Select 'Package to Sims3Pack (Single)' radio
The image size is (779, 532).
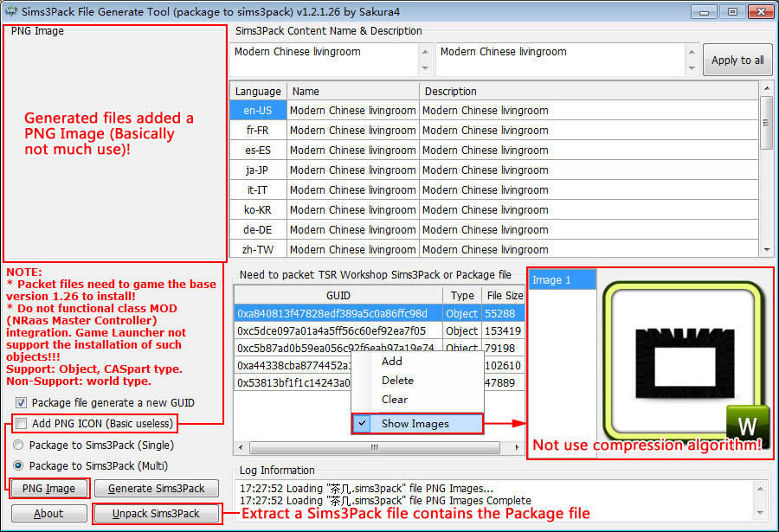point(18,445)
